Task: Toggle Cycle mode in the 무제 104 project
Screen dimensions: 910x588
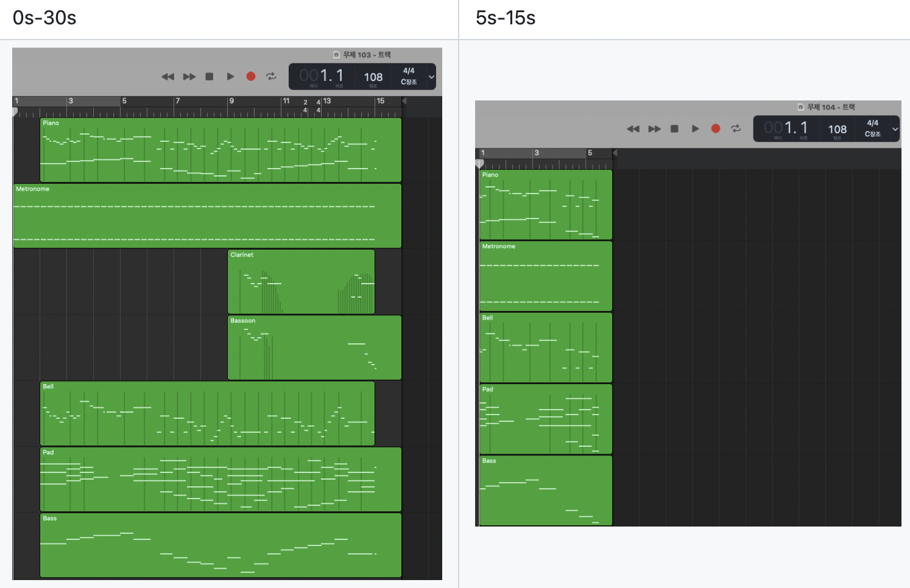Action: [736, 129]
